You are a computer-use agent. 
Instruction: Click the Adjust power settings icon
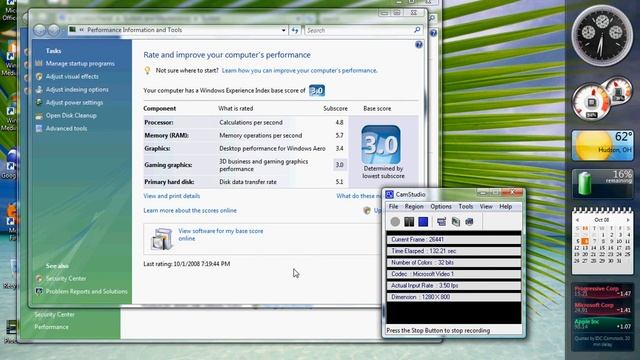pos(39,103)
